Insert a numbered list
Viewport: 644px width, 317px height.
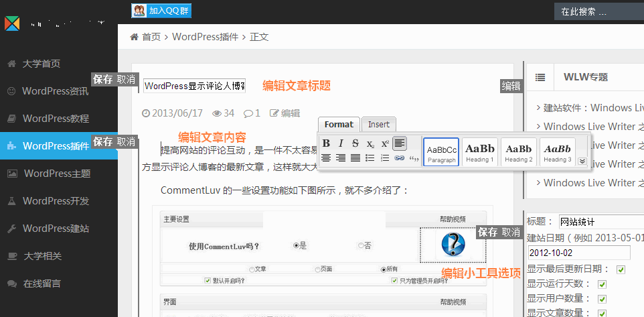point(385,158)
